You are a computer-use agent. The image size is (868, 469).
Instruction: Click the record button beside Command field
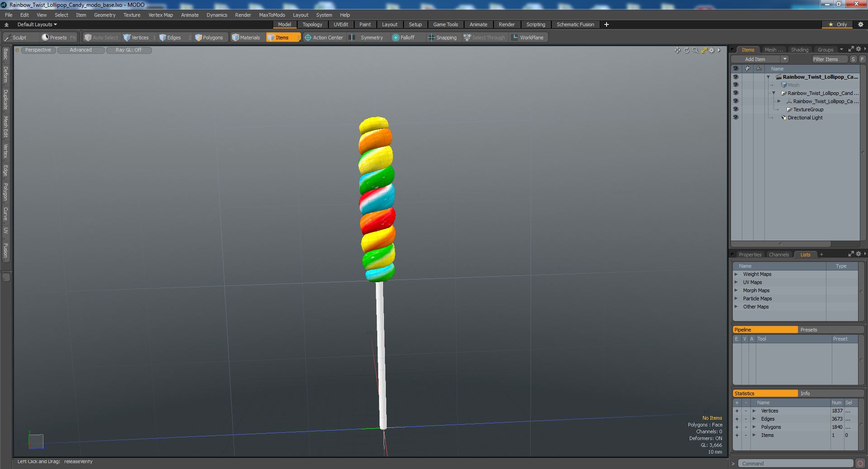point(860,464)
